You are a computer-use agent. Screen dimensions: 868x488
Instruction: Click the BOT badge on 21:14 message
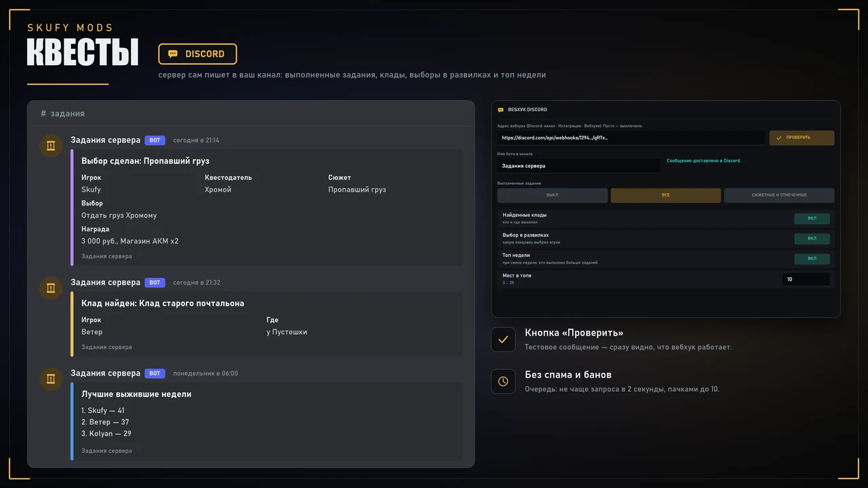tap(155, 140)
